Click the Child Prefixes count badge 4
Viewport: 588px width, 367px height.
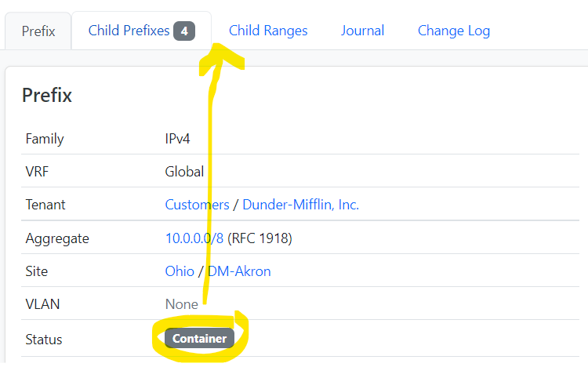click(x=184, y=31)
